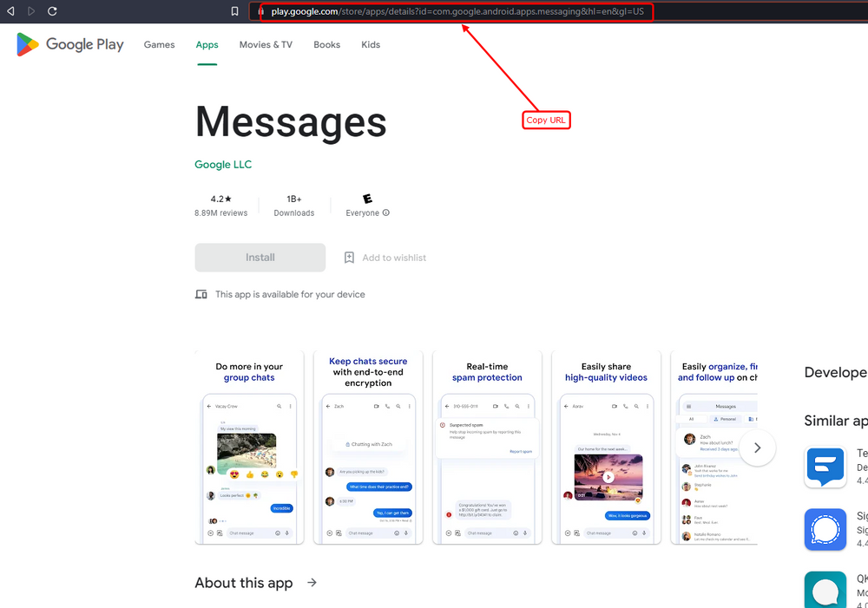Select the play.google.com URL in address bar
This screenshot has width=868, height=608.
click(x=457, y=11)
